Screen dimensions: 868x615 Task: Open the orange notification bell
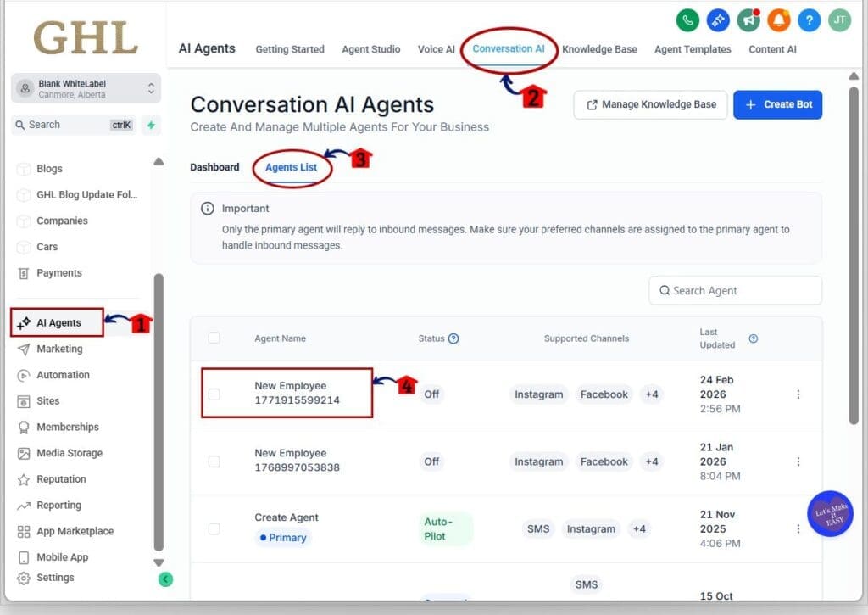point(779,20)
